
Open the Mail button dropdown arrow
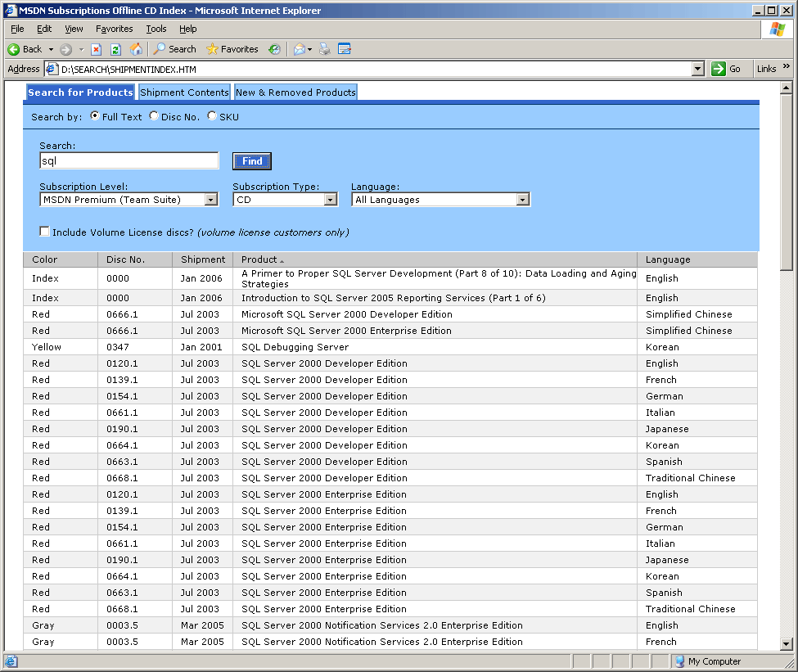click(x=309, y=49)
